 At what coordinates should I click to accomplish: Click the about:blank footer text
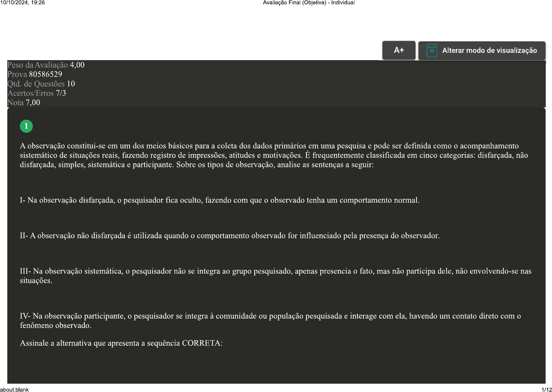[x=15, y=390]
